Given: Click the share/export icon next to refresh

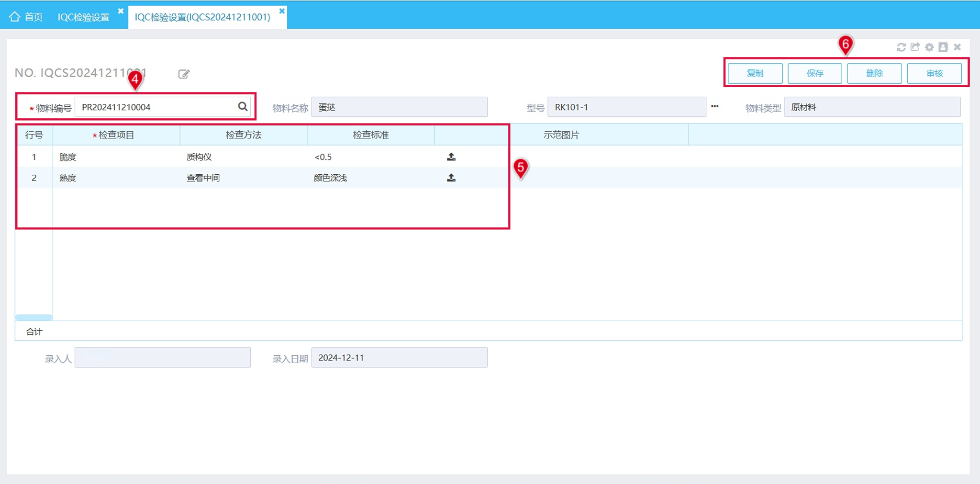Looking at the screenshot, I should coord(915,47).
